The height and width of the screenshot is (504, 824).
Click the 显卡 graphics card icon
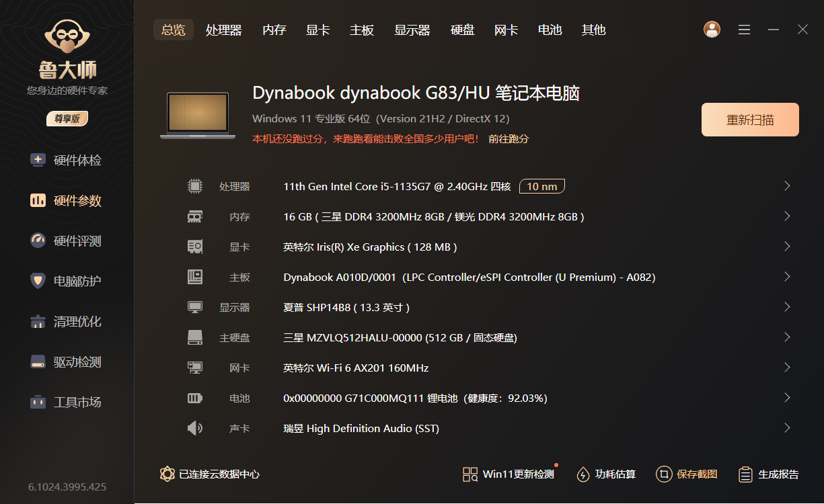click(x=195, y=247)
